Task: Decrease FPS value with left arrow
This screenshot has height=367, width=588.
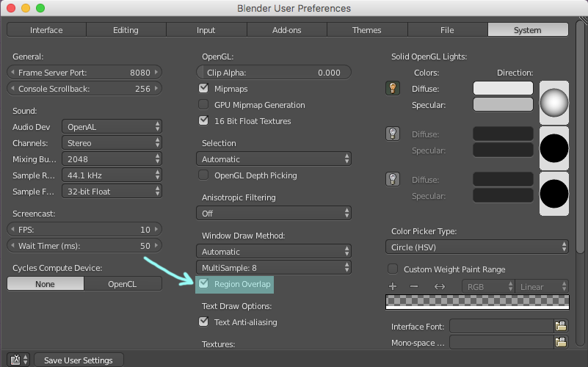Action: pyautogui.click(x=12, y=230)
